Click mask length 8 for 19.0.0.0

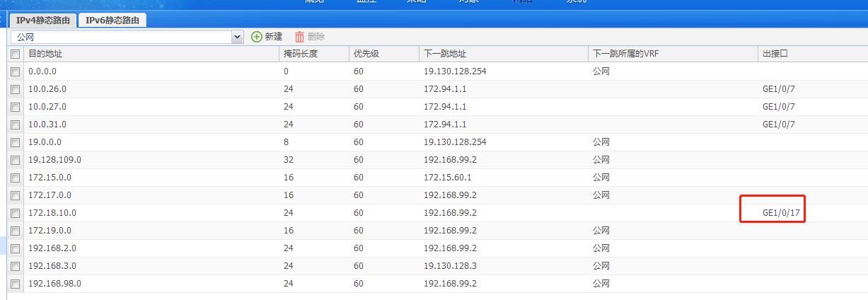point(286,142)
